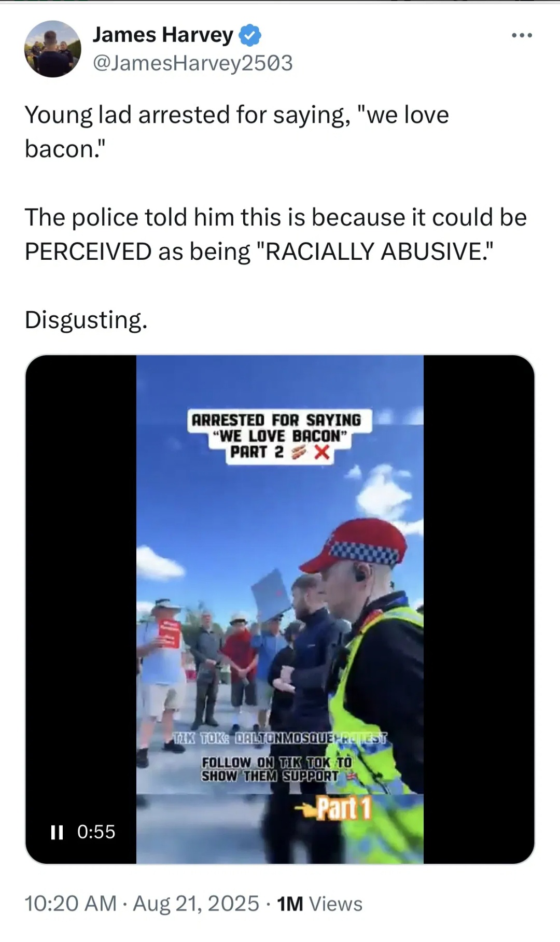Open James Harvey's profile avatar

pyautogui.click(x=52, y=49)
